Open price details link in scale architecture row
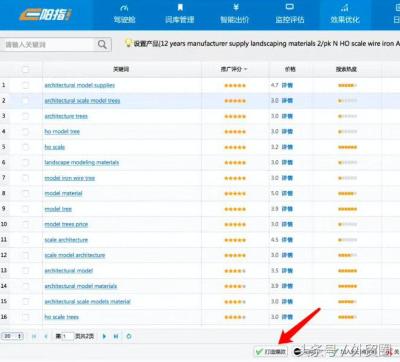 287,240
